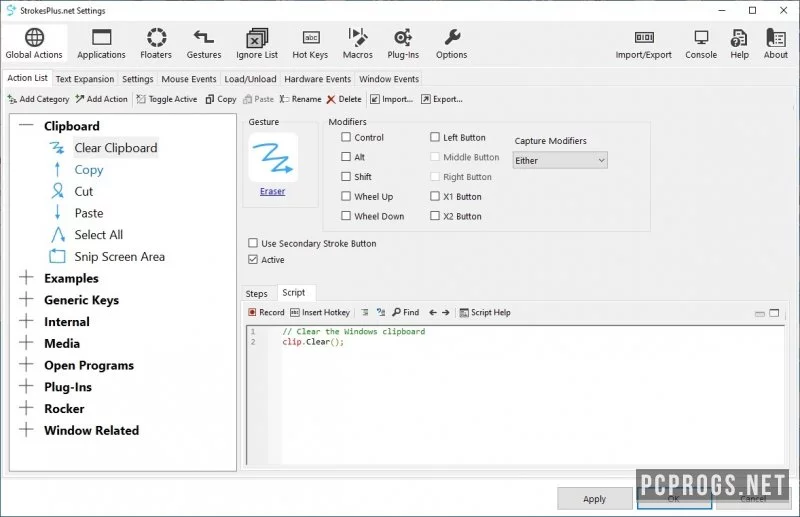Click Record in the script toolbar

tap(266, 312)
